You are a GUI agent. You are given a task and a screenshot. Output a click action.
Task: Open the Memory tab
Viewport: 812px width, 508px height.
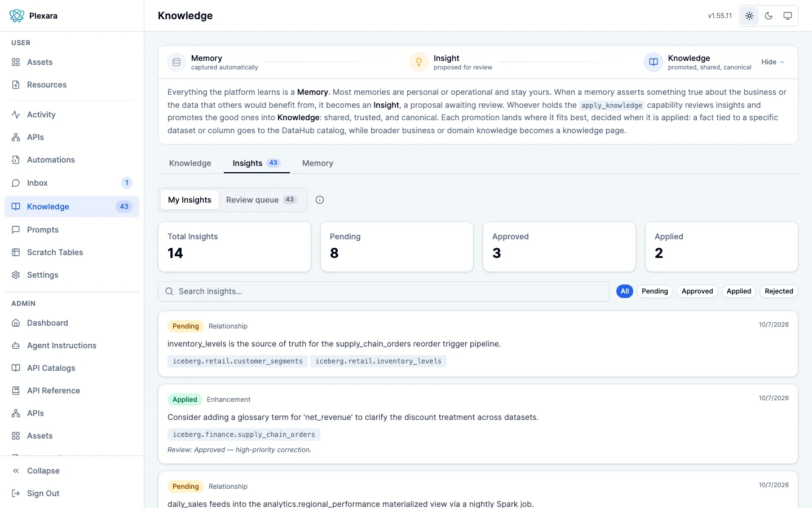coord(317,163)
